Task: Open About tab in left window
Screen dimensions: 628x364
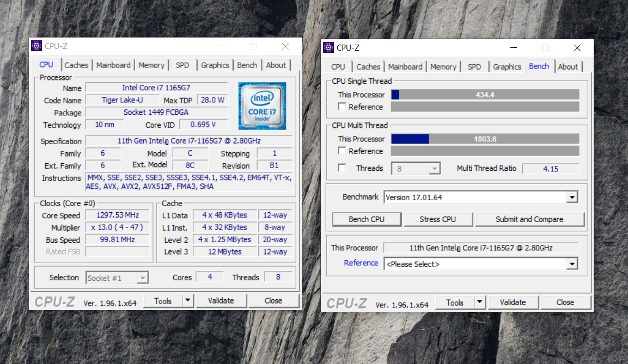Action: (x=276, y=65)
